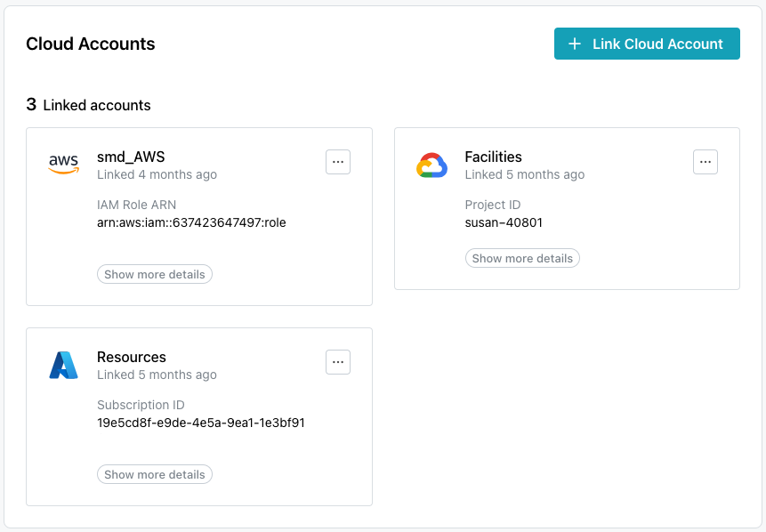The width and height of the screenshot is (766, 532).
Task: Expand details for the smd_AWS account
Action: point(154,274)
